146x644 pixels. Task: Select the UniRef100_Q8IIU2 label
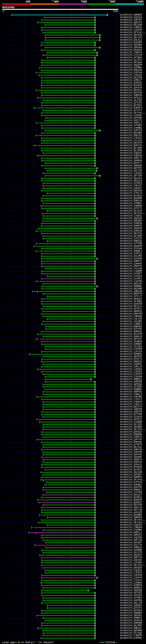coord(131,37)
